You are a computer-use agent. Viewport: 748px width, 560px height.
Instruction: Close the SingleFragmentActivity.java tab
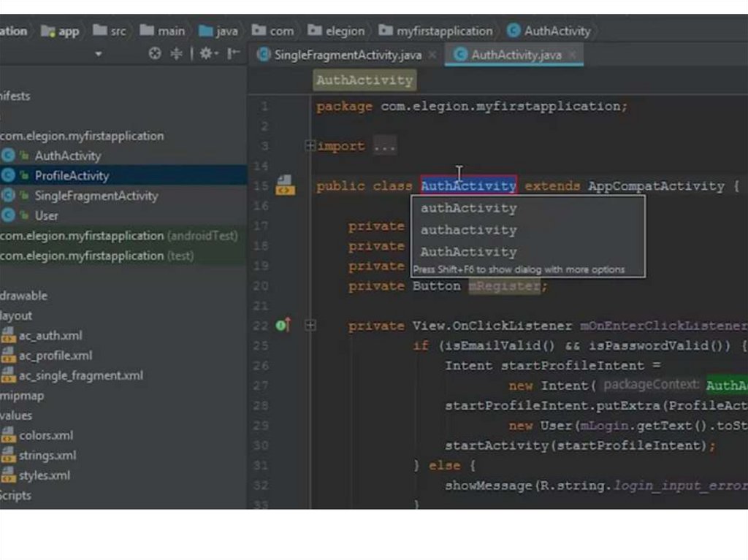(x=432, y=55)
